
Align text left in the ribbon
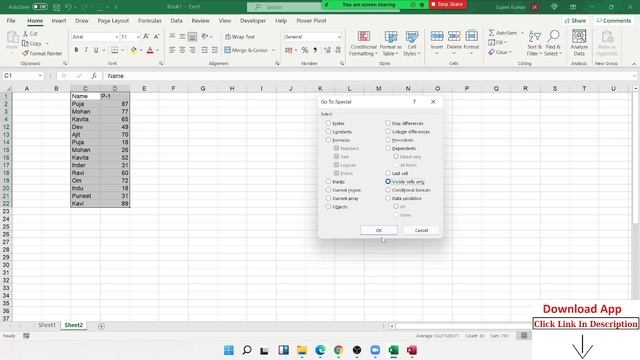point(172,50)
